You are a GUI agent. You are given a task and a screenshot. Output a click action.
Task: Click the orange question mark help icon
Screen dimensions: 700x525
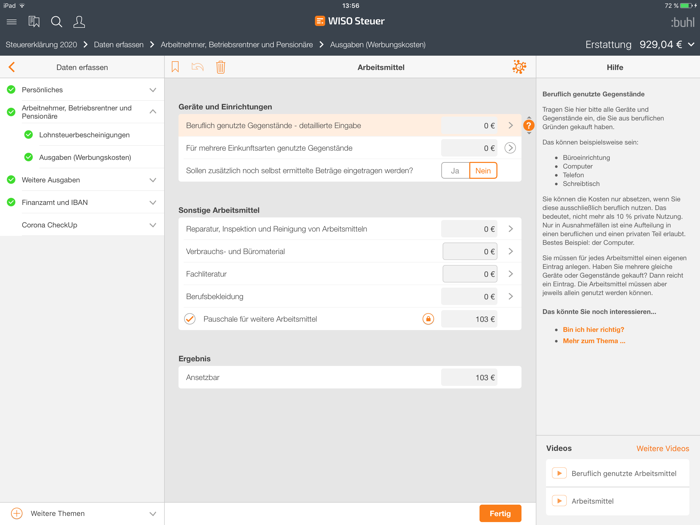(x=529, y=125)
